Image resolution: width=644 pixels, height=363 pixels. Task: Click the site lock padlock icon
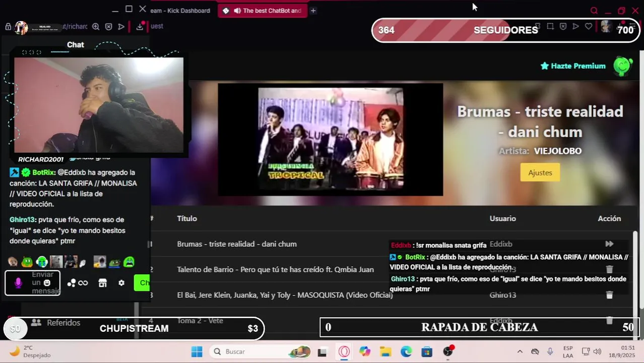(x=8, y=27)
